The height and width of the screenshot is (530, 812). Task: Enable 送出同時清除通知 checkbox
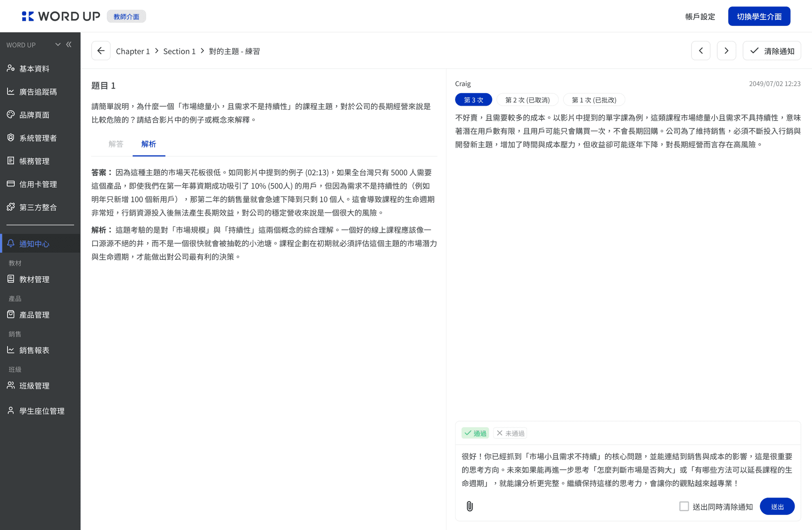point(684,506)
